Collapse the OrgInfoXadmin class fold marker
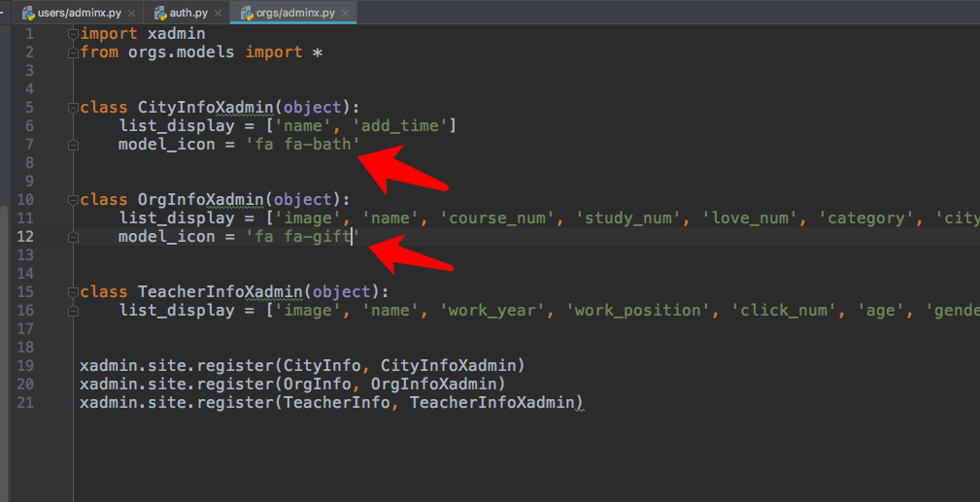The image size is (980, 502). (x=73, y=200)
